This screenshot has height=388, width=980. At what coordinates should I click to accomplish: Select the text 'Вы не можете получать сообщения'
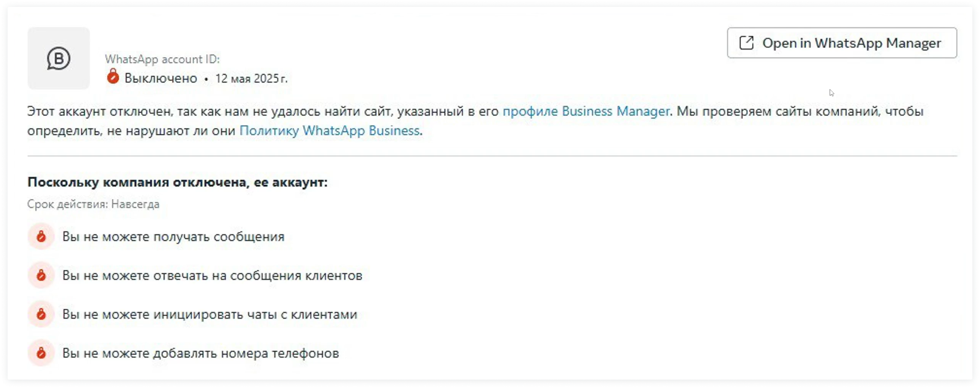tap(173, 236)
